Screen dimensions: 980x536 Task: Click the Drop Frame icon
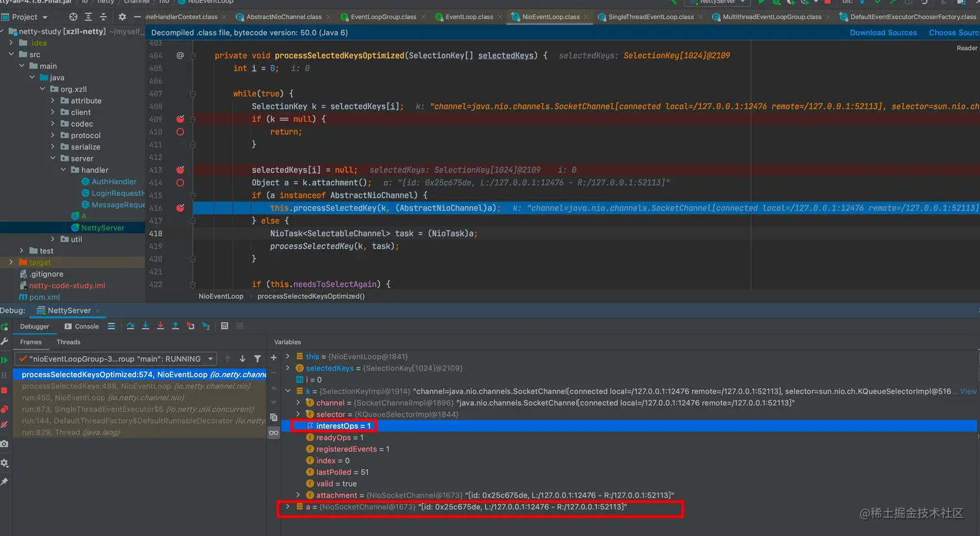[x=191, y=326]
